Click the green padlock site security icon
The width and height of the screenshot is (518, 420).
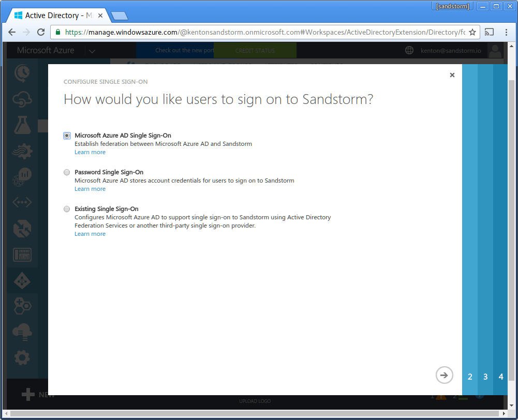pyautogui.click(x=58, y=32)
